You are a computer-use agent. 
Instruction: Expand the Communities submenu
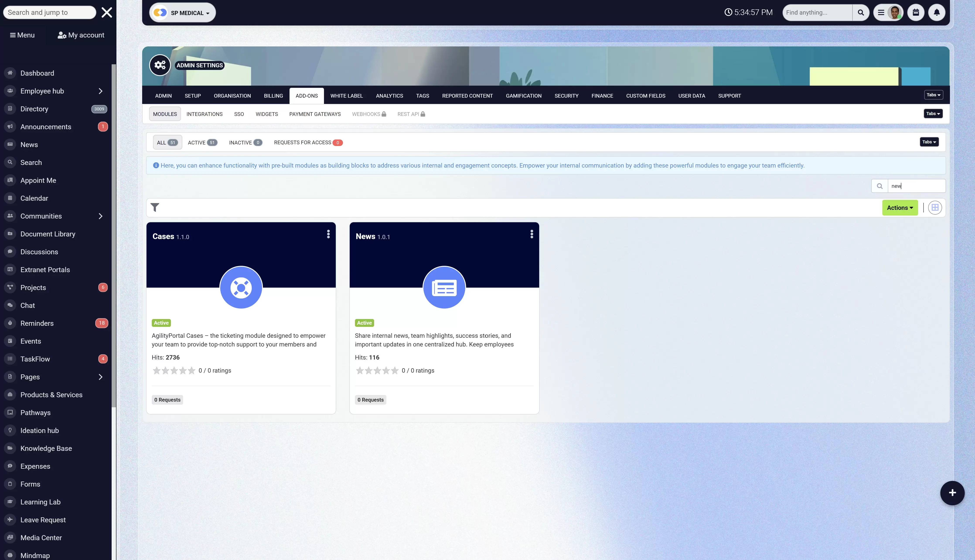click(x=101, y=216)
